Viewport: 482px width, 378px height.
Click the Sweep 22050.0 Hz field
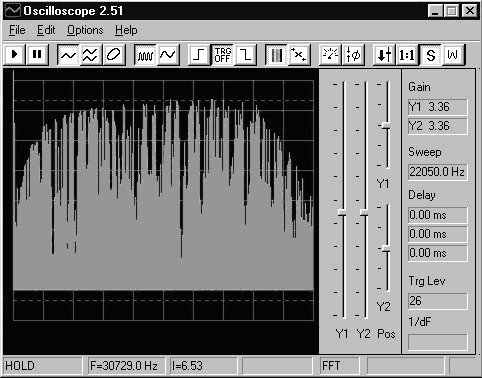point(437,172)
